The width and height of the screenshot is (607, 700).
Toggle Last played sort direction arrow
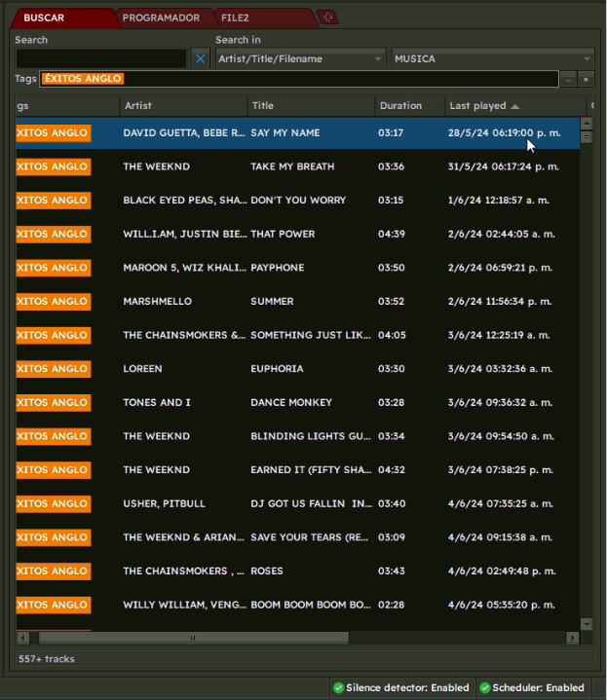click(515, 106)
